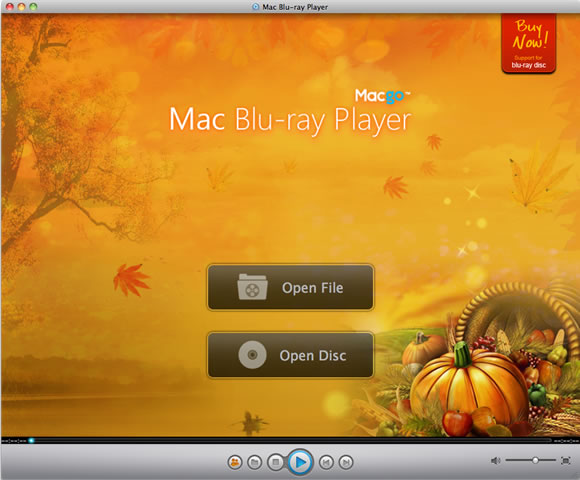
Task: Skip to the next chapter
Action: (346, 462)
